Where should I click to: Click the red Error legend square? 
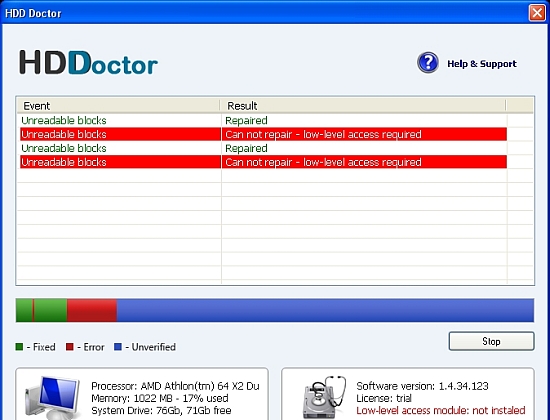pyautogui.click(x=70, y=347)
